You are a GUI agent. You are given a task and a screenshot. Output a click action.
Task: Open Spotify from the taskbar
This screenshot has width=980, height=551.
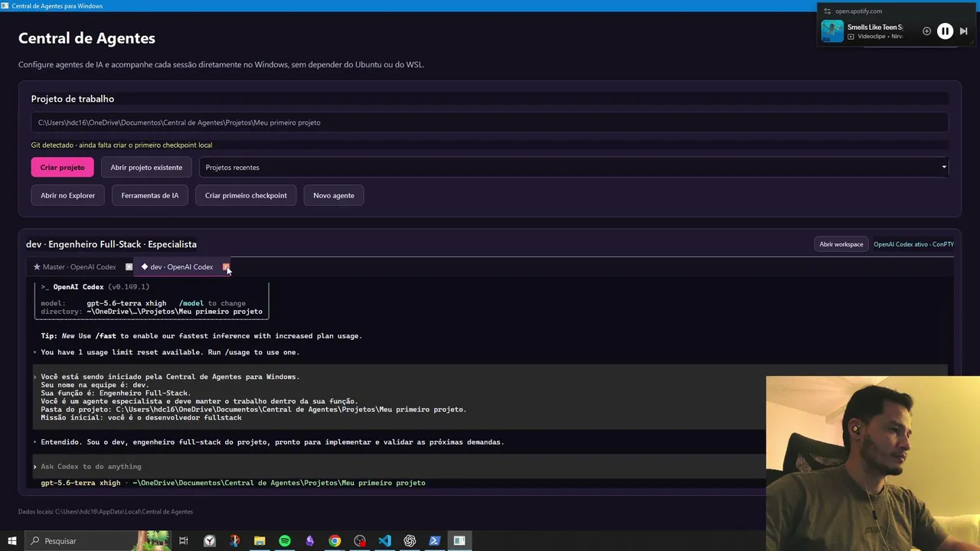pyautogui.click(x=285, y=541)
